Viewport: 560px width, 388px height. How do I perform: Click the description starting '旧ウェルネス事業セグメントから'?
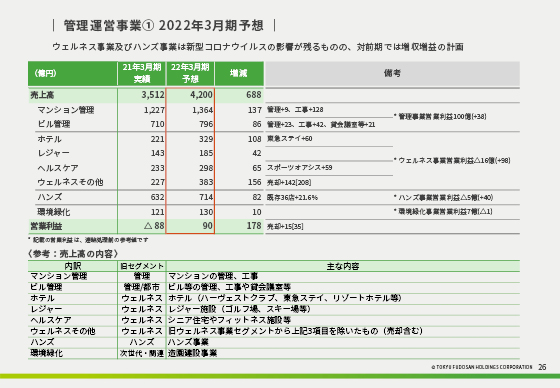295,331
